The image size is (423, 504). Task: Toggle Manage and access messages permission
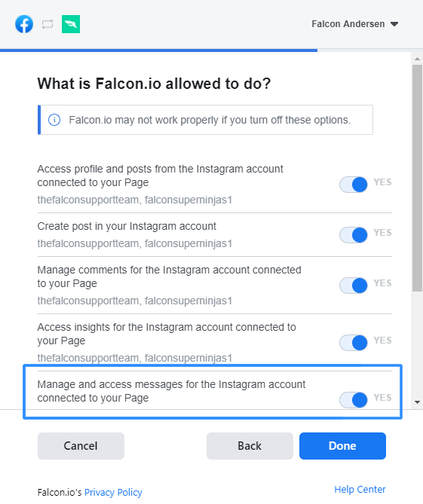[x=354, y=400]
